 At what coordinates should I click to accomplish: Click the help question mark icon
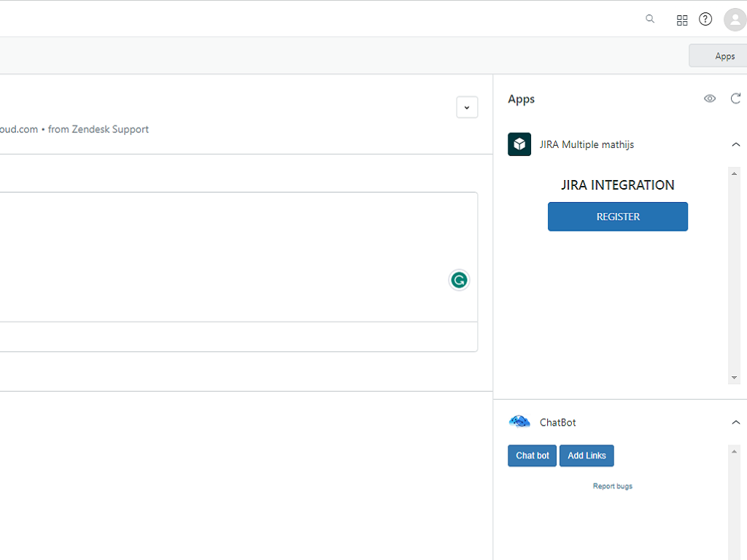click(x=705, y=19)
